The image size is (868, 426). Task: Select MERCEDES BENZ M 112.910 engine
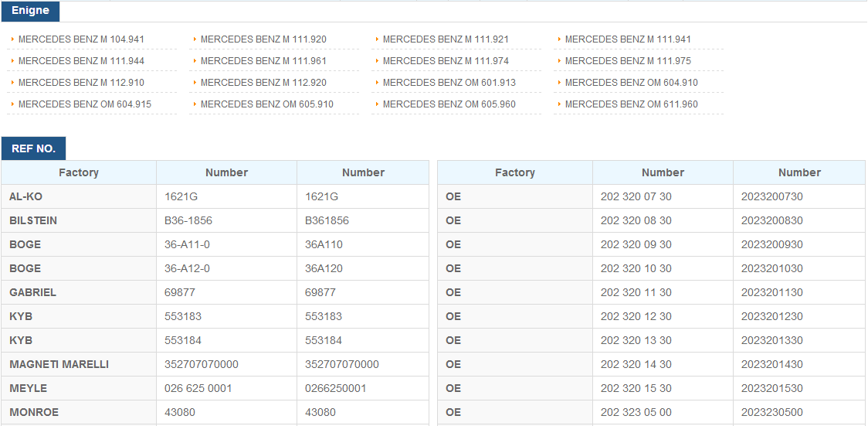(x=81, y=83)
